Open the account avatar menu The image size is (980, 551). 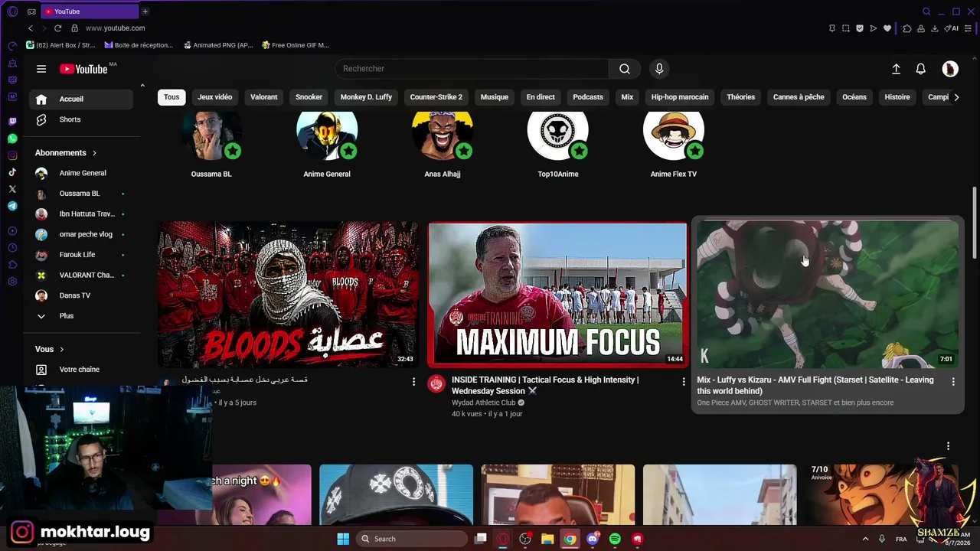[950, 69]
